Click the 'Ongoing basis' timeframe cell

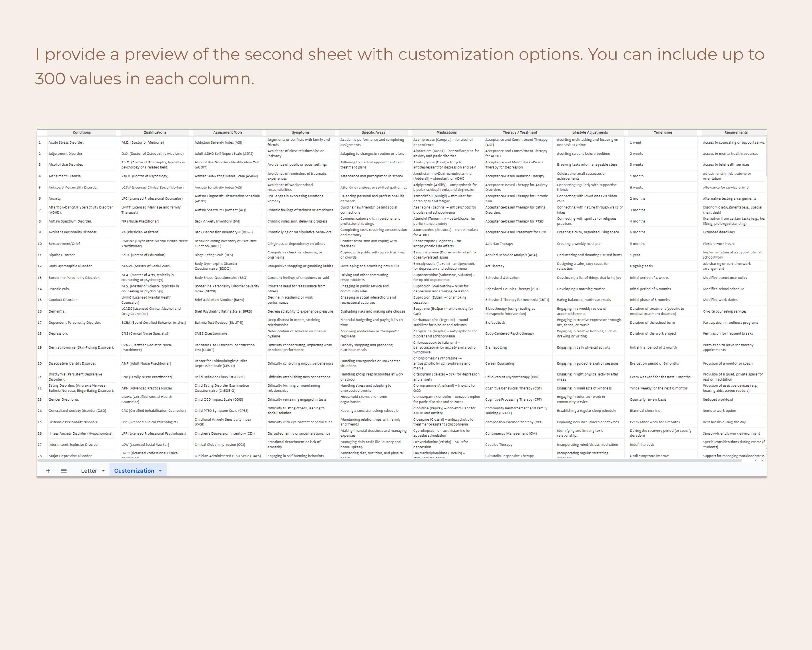663,266
